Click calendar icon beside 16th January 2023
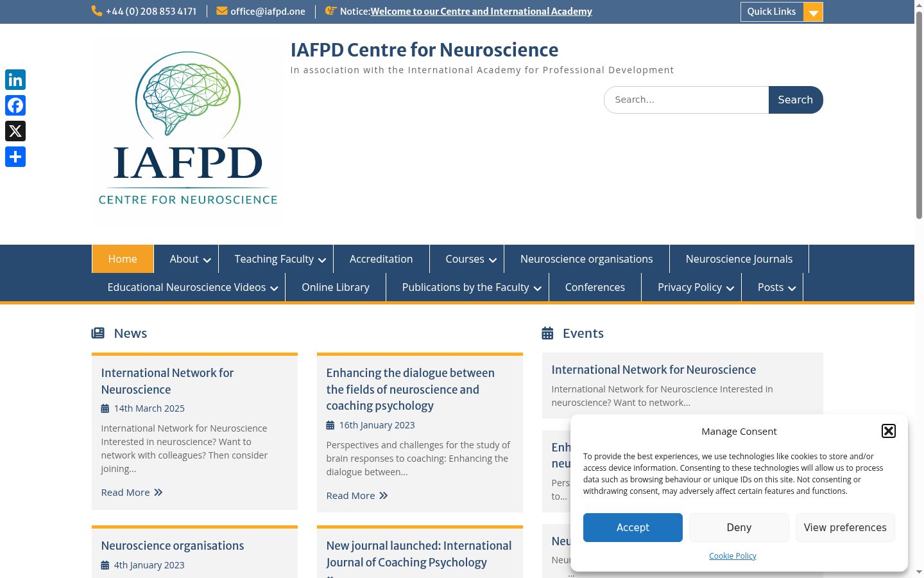The width and height of the screenshot is (924, 578). coord(330,425)
